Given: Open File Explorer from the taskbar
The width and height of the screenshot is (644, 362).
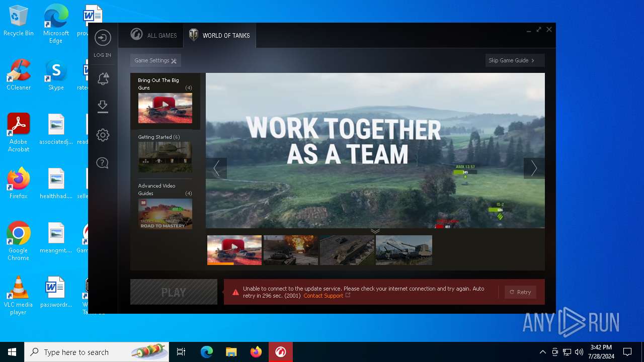Looking at the screenshot, I should pyautogui.click(x=231, y=352).
